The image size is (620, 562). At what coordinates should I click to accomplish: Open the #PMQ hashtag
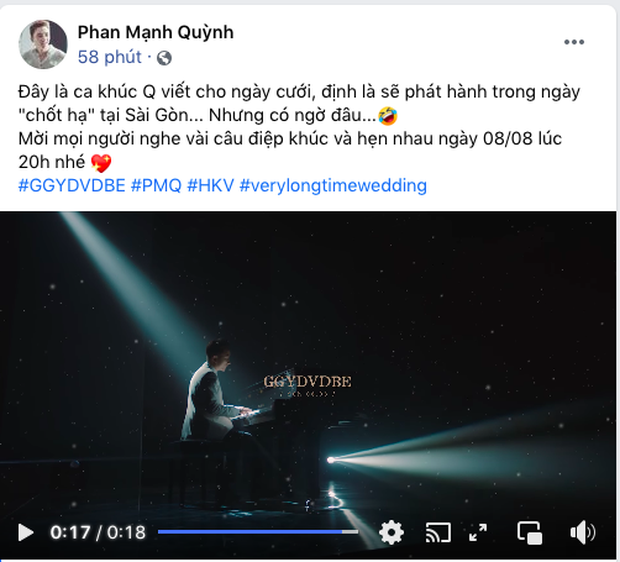156,185
